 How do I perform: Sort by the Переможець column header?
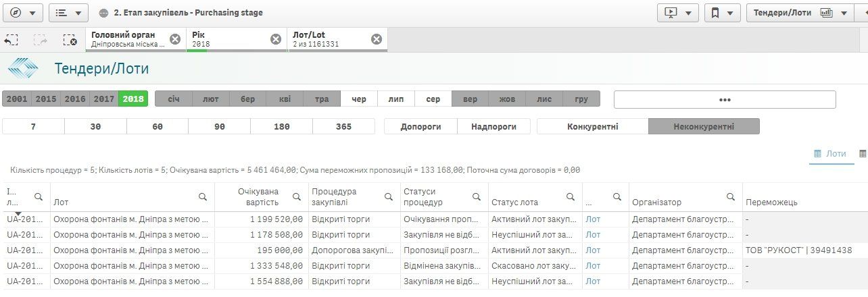(771, 202)
